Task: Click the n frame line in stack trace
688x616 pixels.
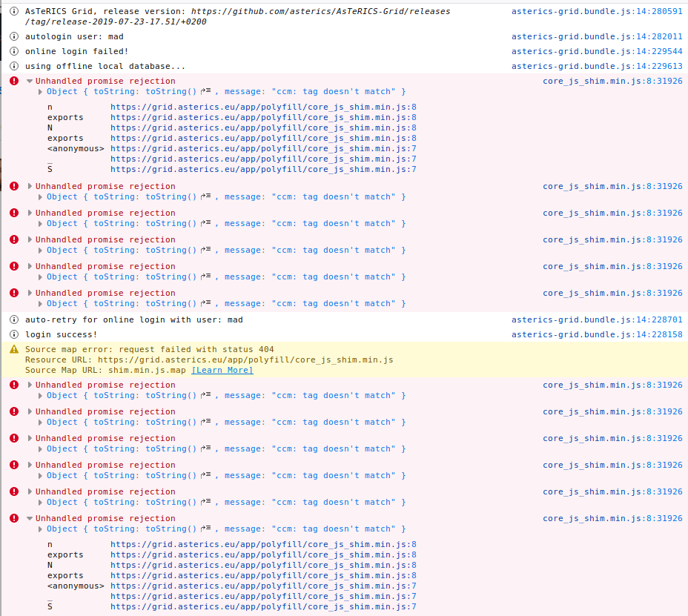Action: (49, 107)
